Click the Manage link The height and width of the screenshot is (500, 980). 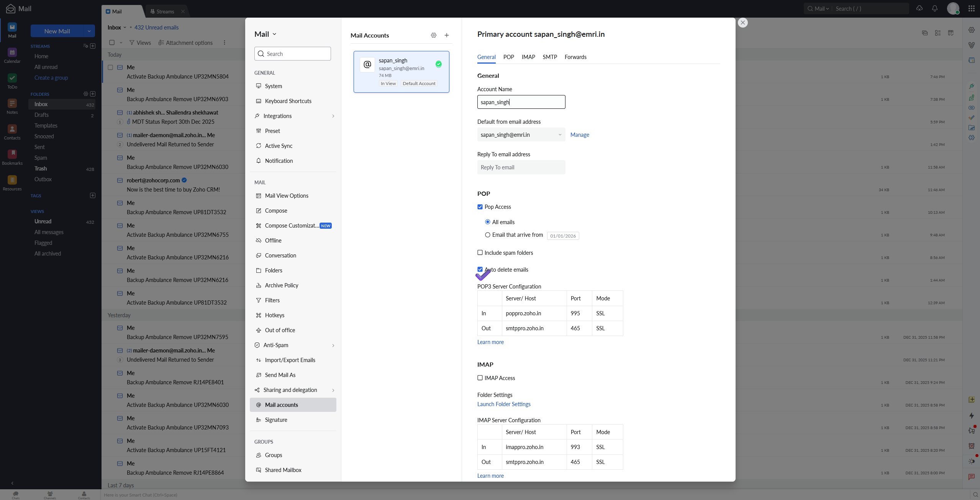[580, 135]
